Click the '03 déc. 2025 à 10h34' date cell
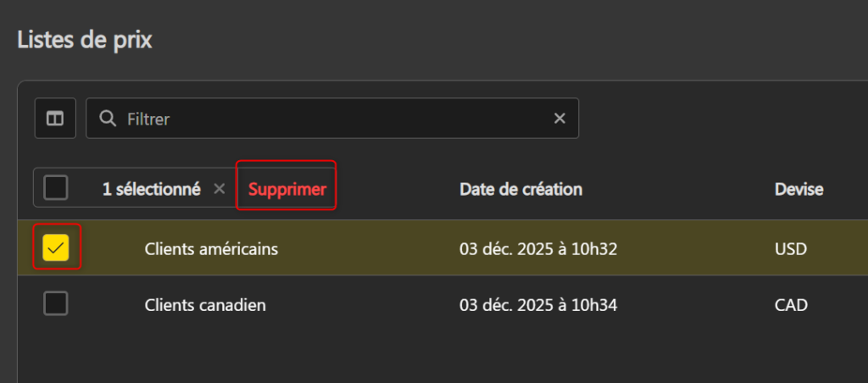The height and width of the screenshot is (383, 868). 537,305
